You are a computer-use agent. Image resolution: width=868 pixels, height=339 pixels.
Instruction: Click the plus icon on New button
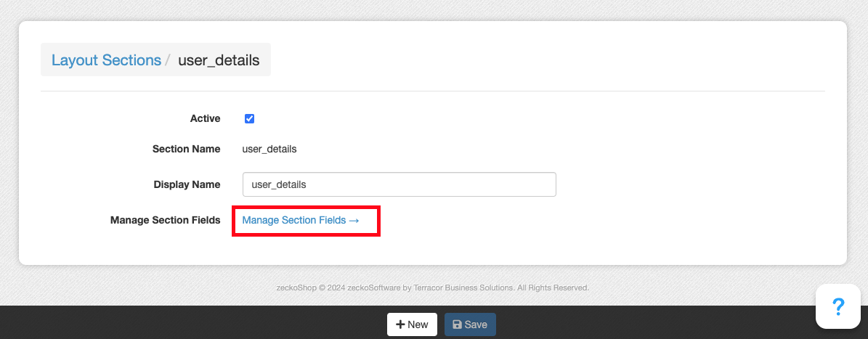pyautogui.click(x=399, y=324)
